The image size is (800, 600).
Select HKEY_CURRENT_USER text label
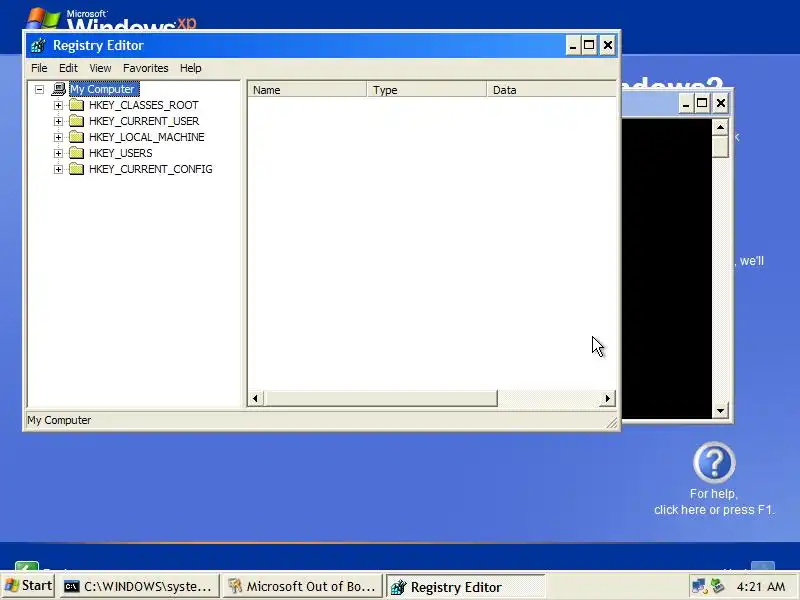click(144, 121)
